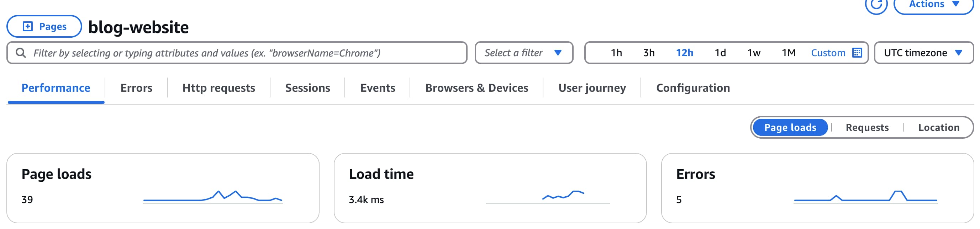
Task: Click the refresh circular arrow icon
Action: [876, 5]
